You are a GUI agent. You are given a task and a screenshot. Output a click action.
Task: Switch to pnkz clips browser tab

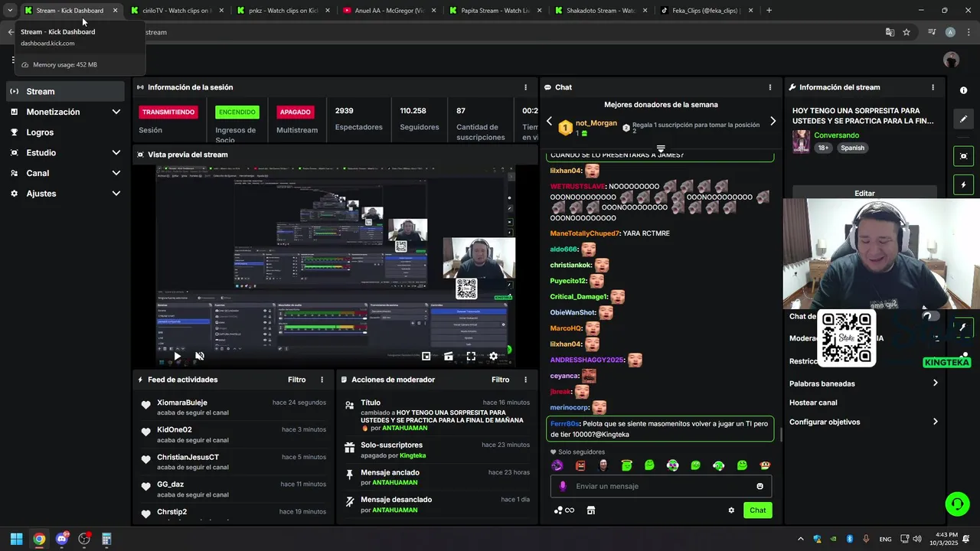click(283, 11)
